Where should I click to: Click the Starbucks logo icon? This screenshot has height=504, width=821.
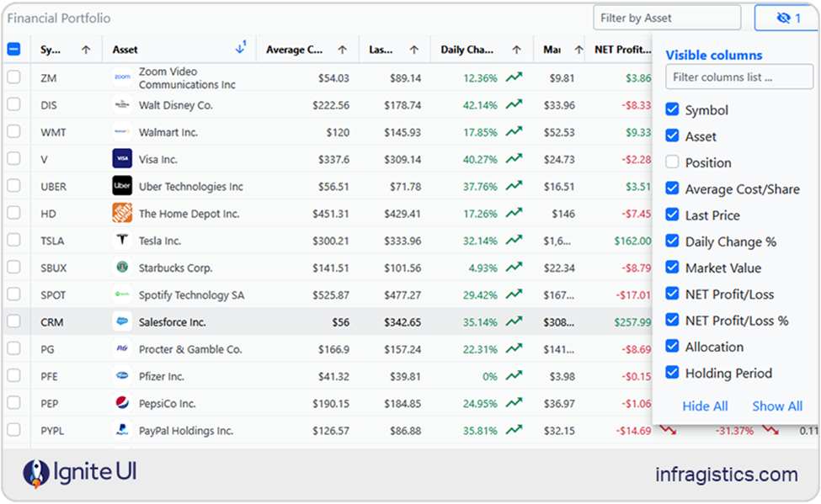pos(121,268)
